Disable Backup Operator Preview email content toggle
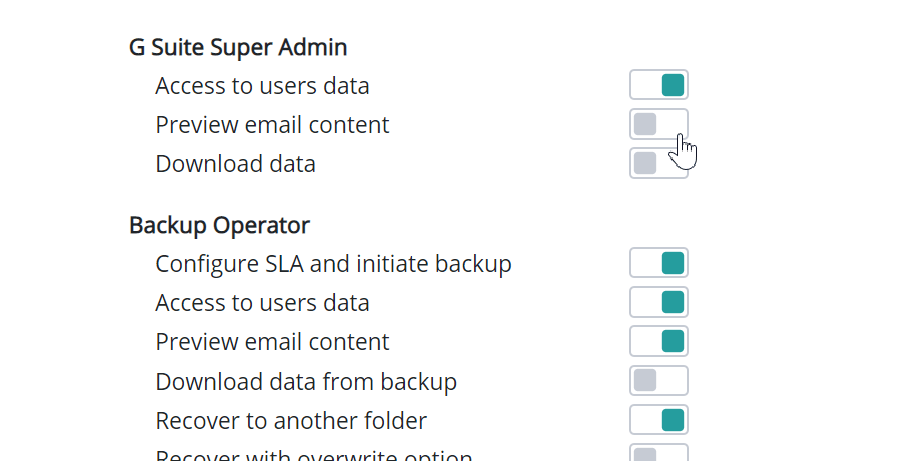904x461 pixels. (659, 341)
